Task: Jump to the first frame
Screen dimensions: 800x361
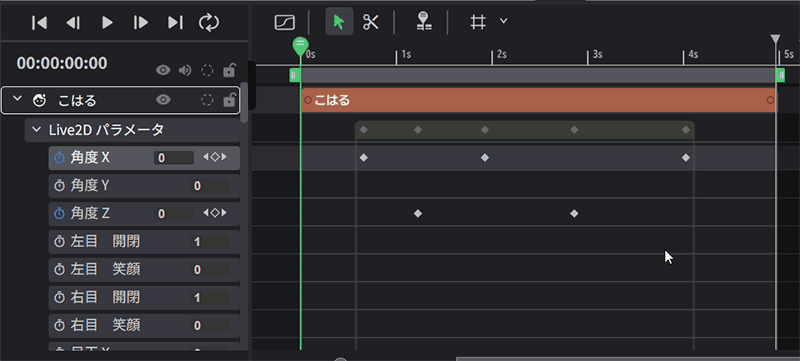Action: (39, 22)
